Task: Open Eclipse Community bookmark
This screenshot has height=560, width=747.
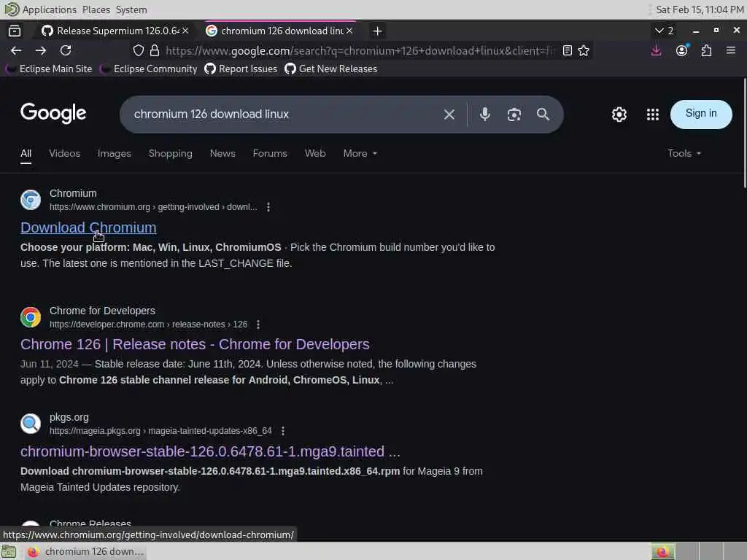Action: point(149,69)
